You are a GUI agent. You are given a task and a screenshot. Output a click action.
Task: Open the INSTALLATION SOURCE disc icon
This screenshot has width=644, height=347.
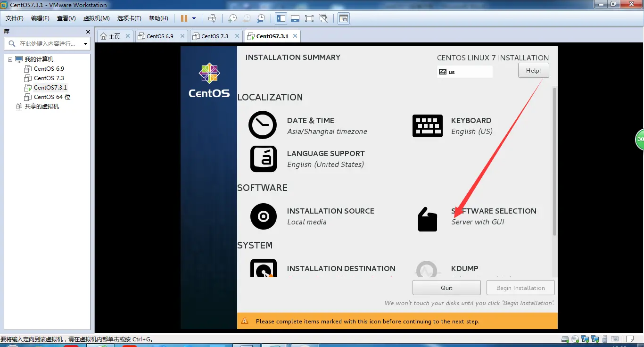click(264, 216)
